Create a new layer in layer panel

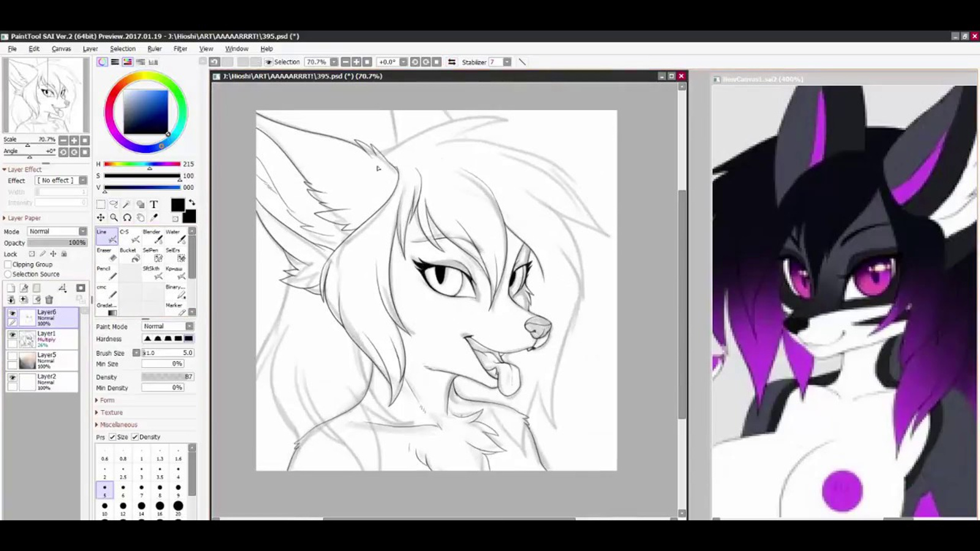[11, 288]
